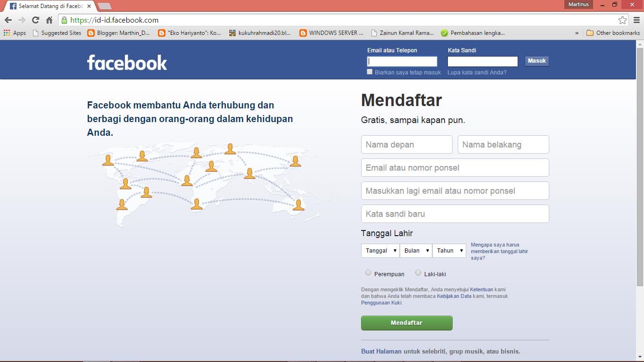Image resolution: width=644 pixels, height=362 pixels.
Task: Click the browser Forward arrow
Action: tap(22, 20)
